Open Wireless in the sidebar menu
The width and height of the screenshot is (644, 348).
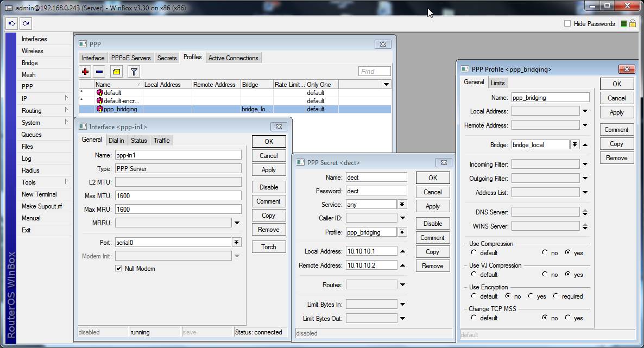[32, 51]
